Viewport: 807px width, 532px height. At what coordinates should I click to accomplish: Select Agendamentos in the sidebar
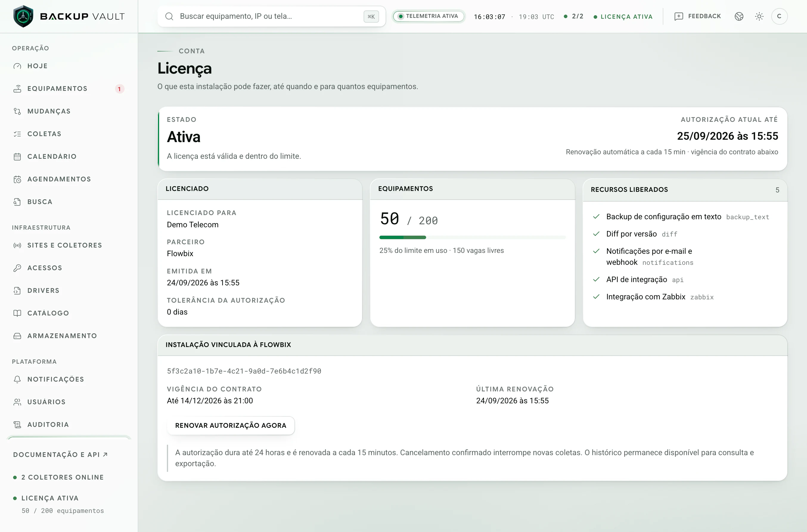(x=69, y=179)
